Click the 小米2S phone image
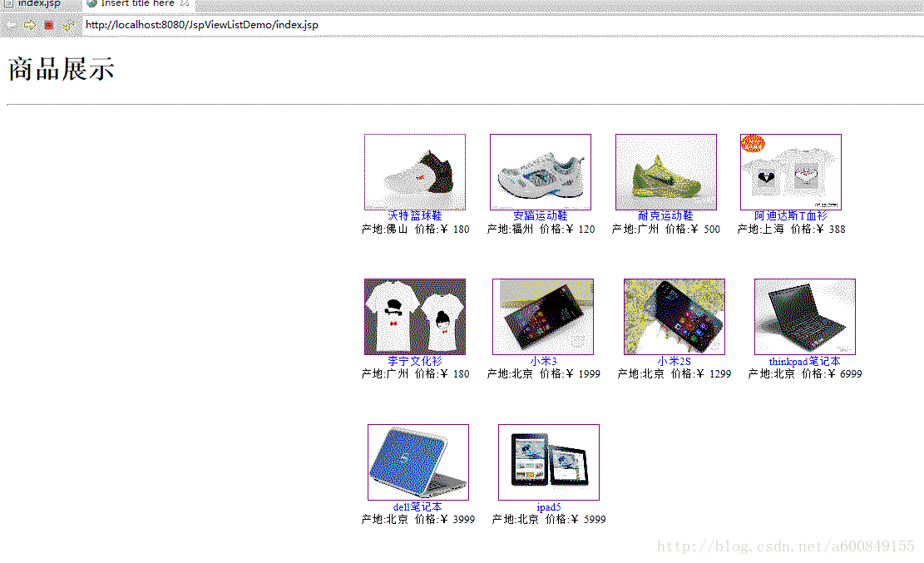Viewport: 924px width, 563px height. 674,317
